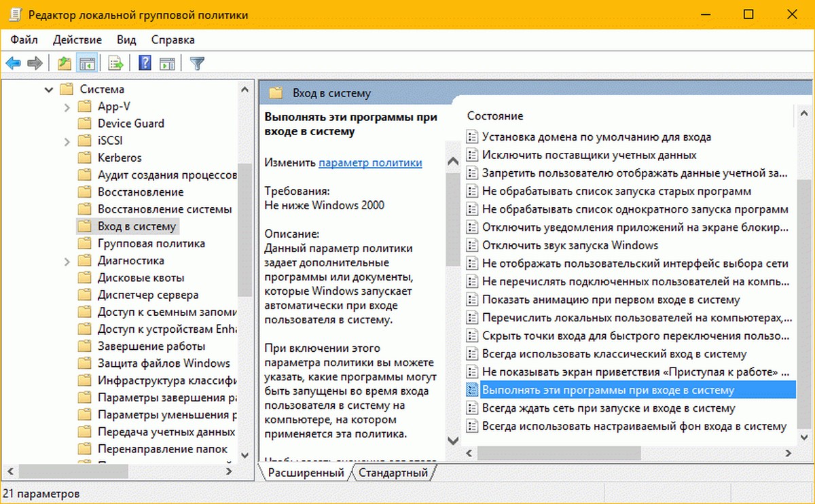Select 'Не отображать пользовательский интерфейс выбора сети'
Screen dimensions: 815x504
click(635, 264)
